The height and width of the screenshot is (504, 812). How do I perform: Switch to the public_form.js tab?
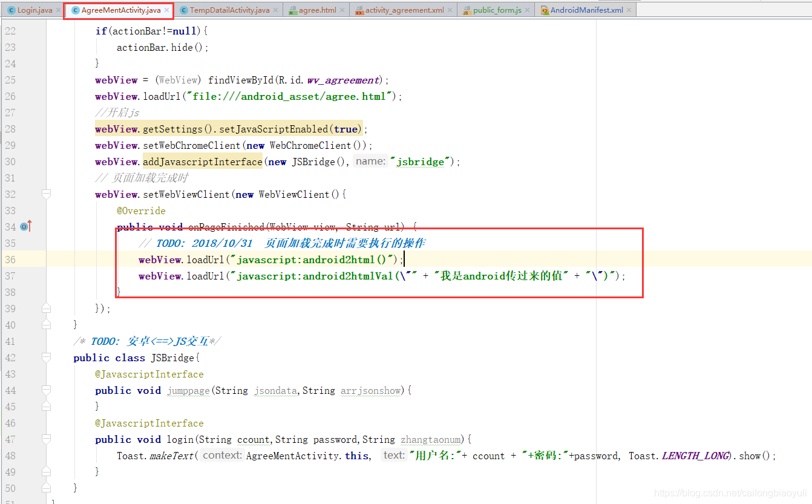point(497,10)
